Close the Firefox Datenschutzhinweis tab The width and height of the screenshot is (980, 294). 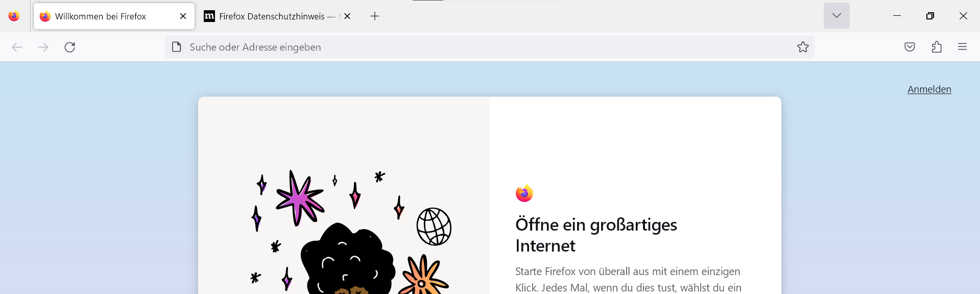click(x=347, y=16)
